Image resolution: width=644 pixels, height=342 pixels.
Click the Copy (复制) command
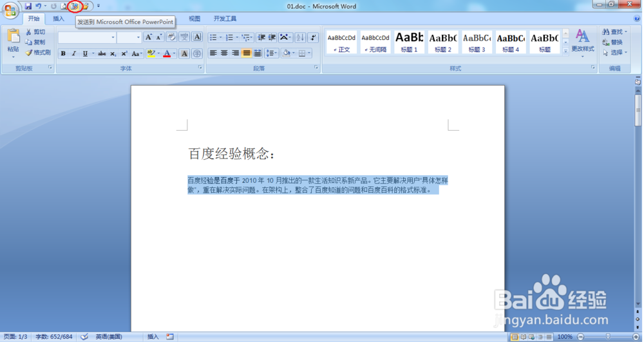(x=35, y=43)
